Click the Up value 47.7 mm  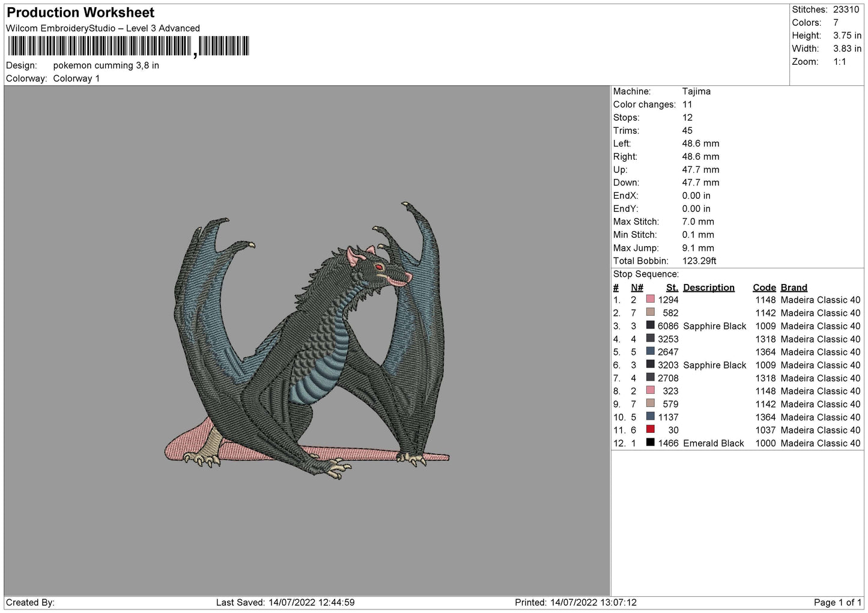(x=700, y=169)
